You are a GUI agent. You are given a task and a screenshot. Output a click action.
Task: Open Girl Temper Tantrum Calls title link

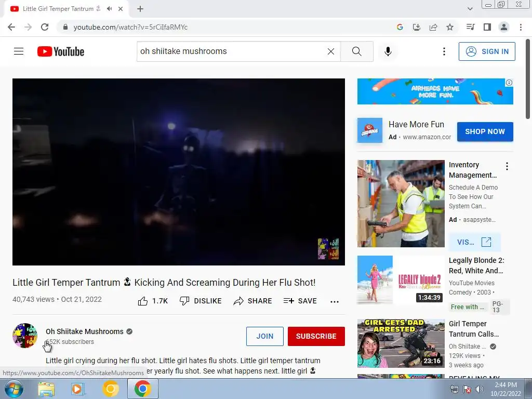click(x=474, y=329)
